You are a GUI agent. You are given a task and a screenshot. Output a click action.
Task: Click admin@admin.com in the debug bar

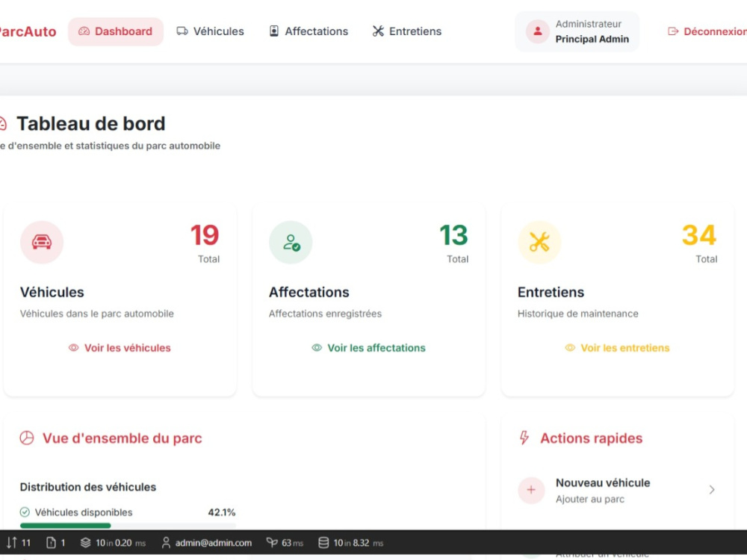[206, 543]
